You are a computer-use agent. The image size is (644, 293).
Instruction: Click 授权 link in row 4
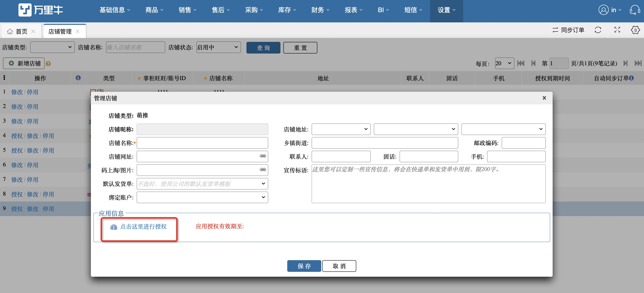pos(17,136)
